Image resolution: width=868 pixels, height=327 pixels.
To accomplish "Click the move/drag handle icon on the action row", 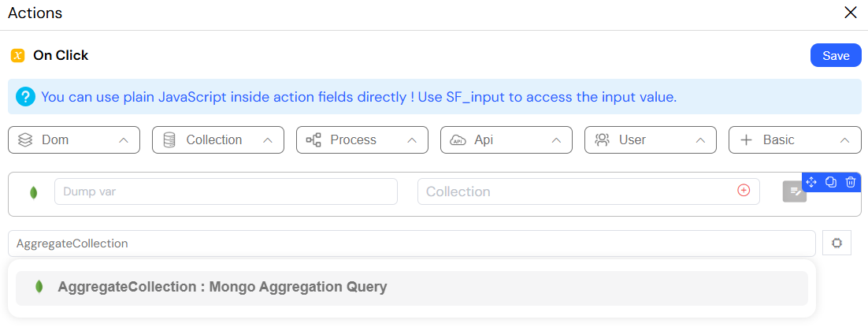I will (811, 182).
